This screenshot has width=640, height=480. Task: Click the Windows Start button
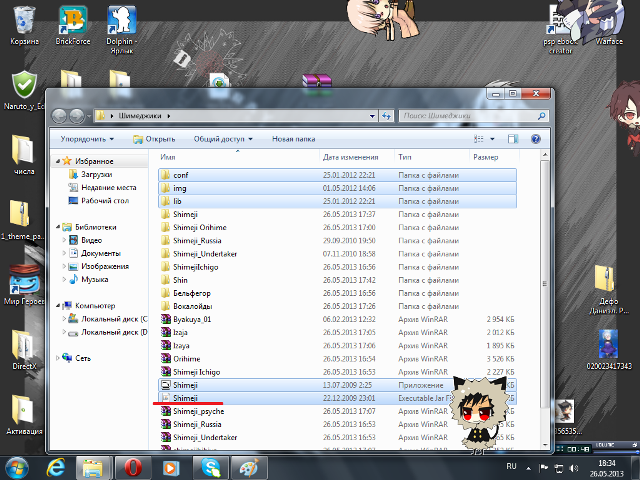[x=18, y=467]
